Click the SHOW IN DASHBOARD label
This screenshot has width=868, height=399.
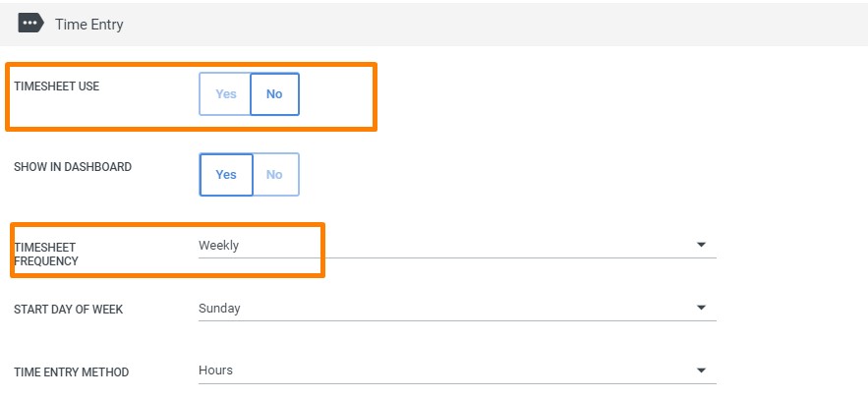pyautogui.click(x=73, y=167)
